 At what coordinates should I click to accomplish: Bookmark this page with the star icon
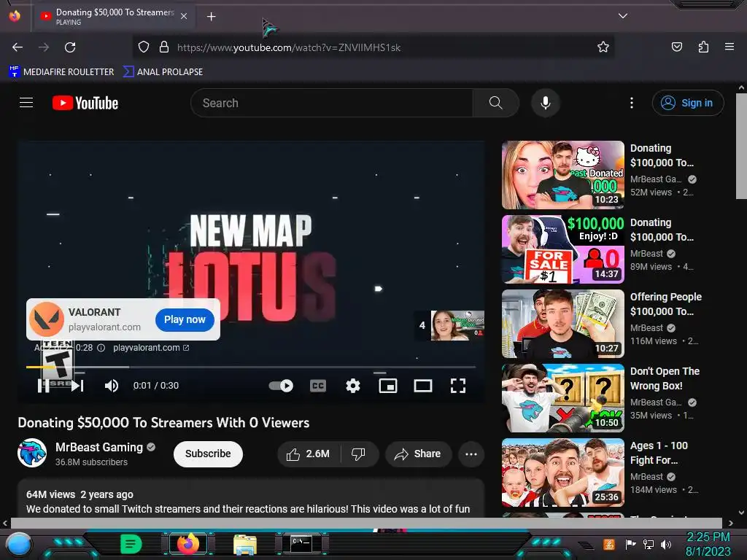pos(603,47)
